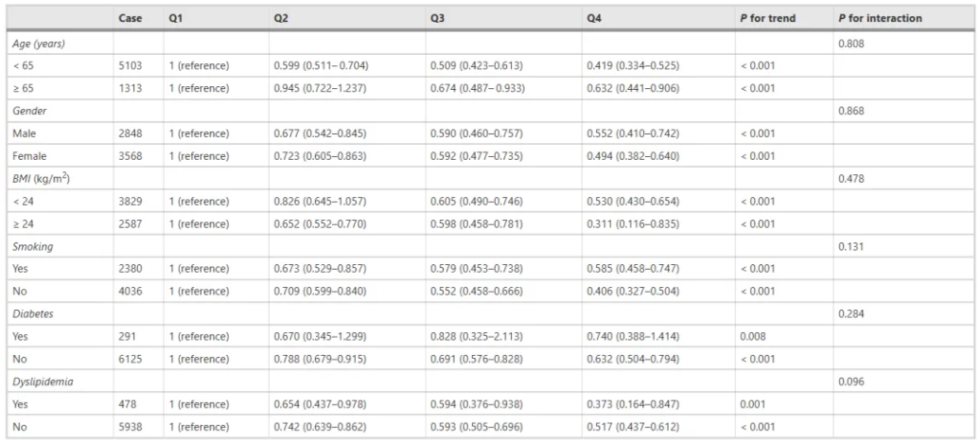Screen dimensions: 980x444
Task: Select the Q4 column header
Action: (593, 18)
